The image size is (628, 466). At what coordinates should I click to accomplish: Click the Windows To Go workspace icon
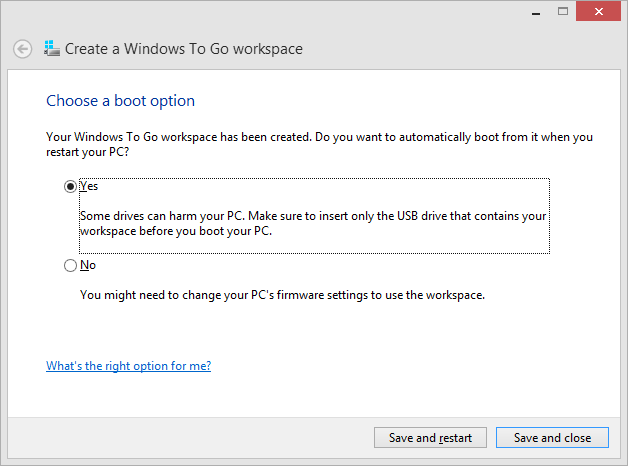51,48
